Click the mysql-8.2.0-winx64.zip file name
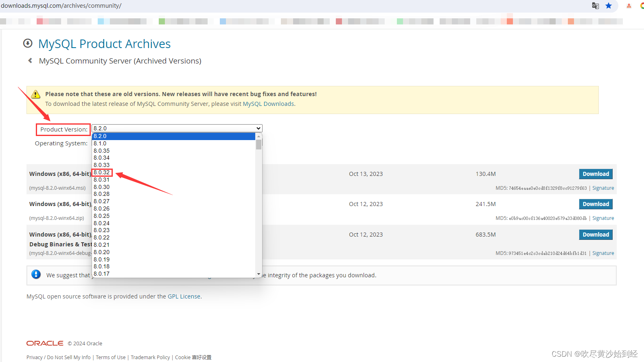Image resolution: width=644 pixels, height=362 pixels. click(x=57, y=218)
